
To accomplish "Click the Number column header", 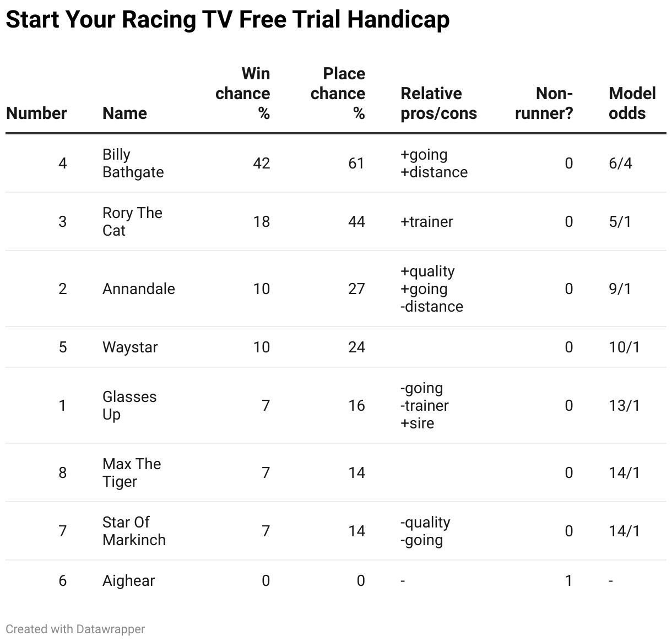I will (x=36, y=113).
